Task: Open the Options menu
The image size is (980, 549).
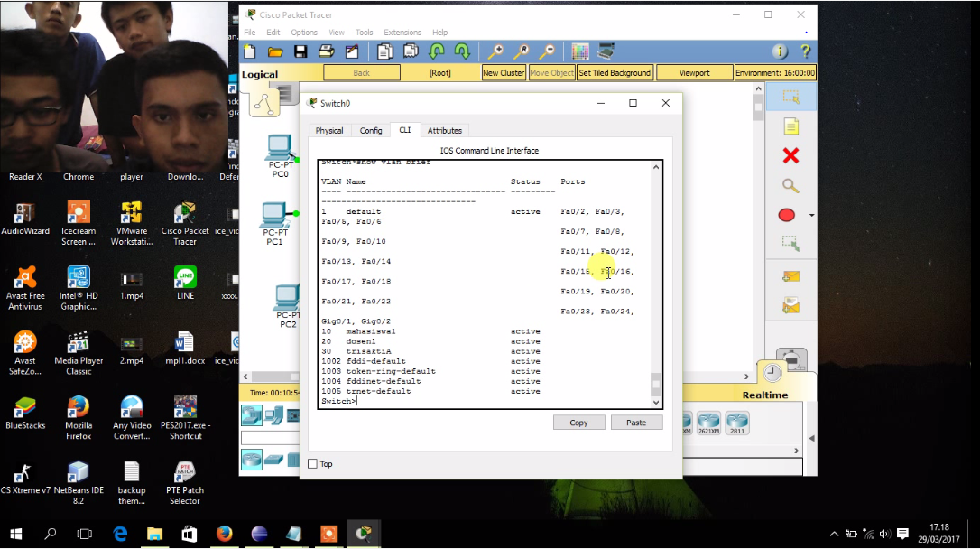Action: point(304,33)
